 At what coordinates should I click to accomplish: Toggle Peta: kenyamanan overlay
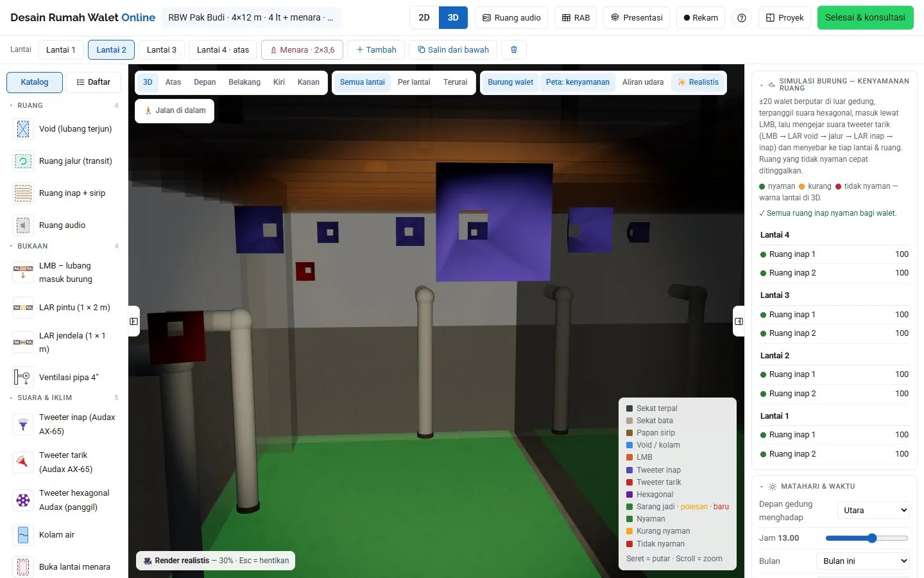[577, 82]
